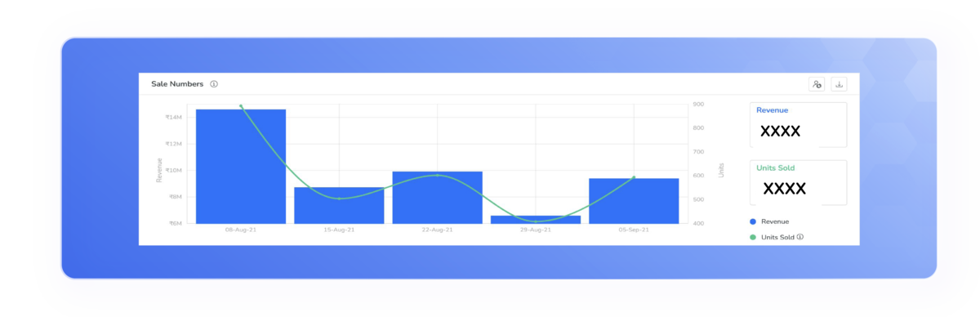Click the 15-Aug-21 axis label
This screenshot has width=980, height=317.
(339, 230)
